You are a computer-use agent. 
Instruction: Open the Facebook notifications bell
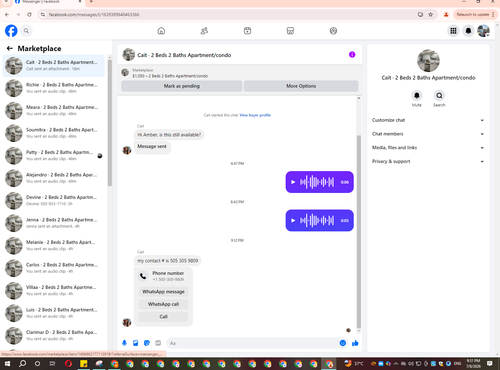point(468,31)
